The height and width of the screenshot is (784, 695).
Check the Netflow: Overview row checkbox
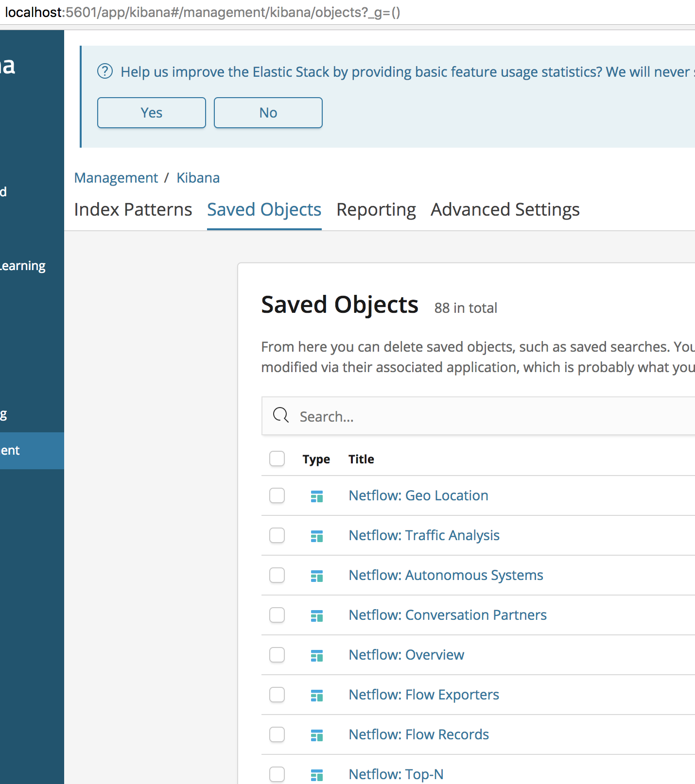277,655
